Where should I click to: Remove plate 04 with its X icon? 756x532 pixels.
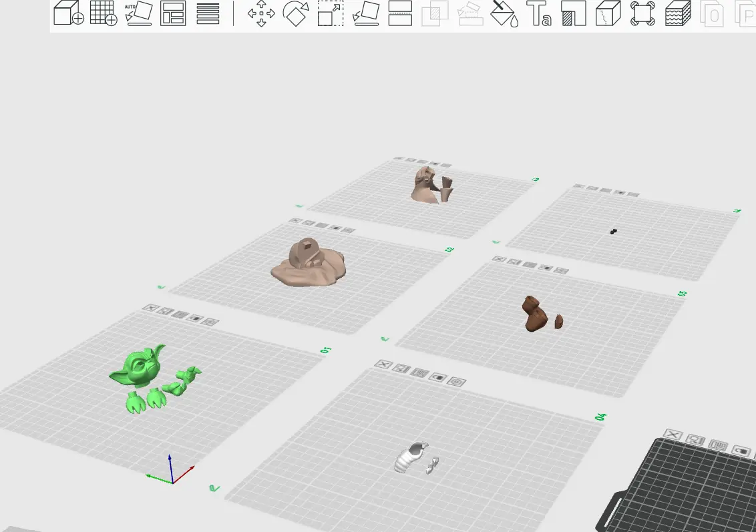[x=383, y=364]
